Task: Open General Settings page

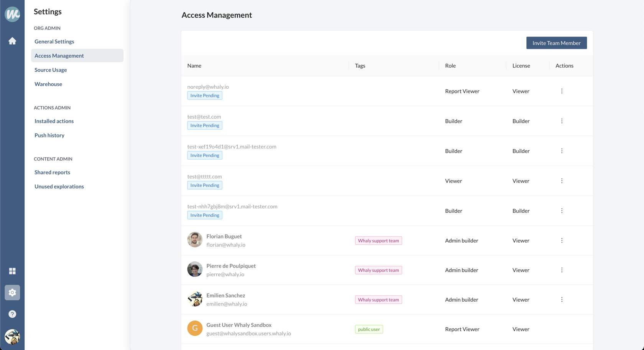Action: tap(54, 41)
